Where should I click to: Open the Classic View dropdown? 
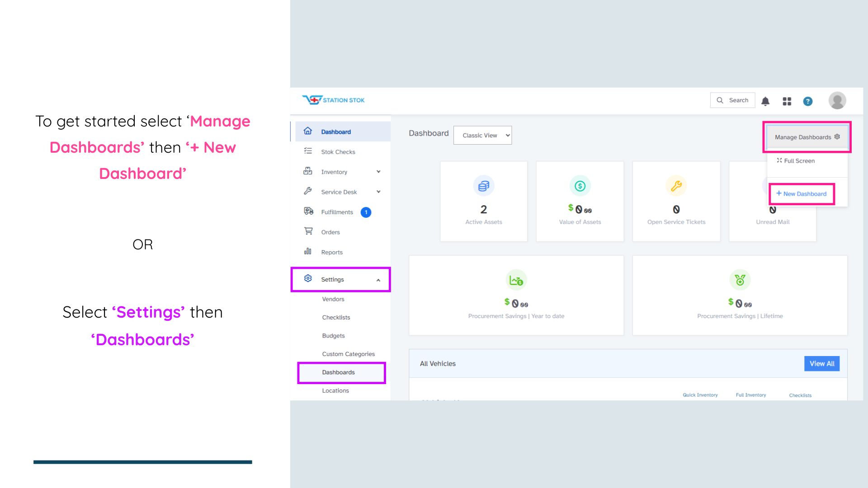pyautogui.click(x=482, y=136)
